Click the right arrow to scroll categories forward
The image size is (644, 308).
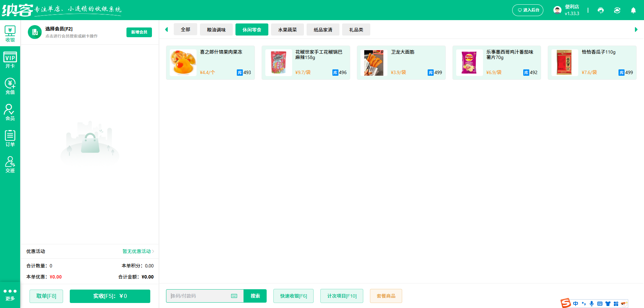[x=636, y=29]
